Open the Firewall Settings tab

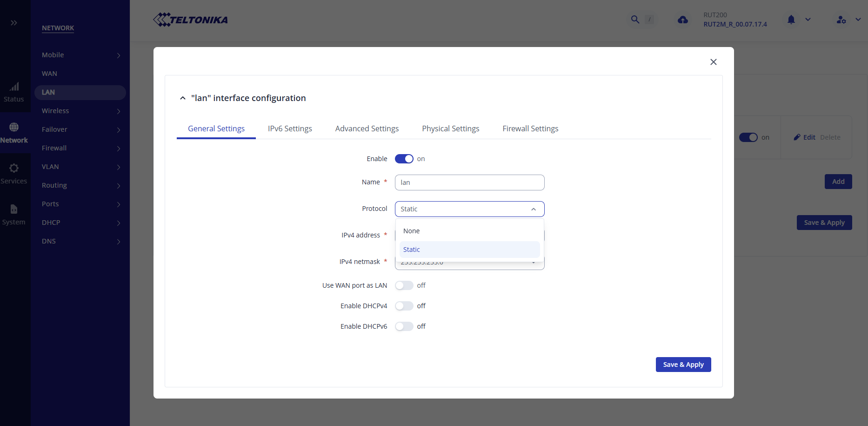point(530,128)
